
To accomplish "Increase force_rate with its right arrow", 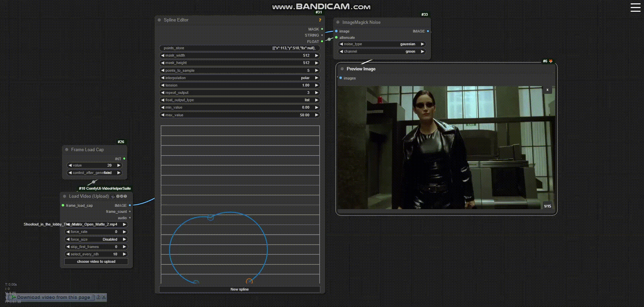I will tap(124, 232).
